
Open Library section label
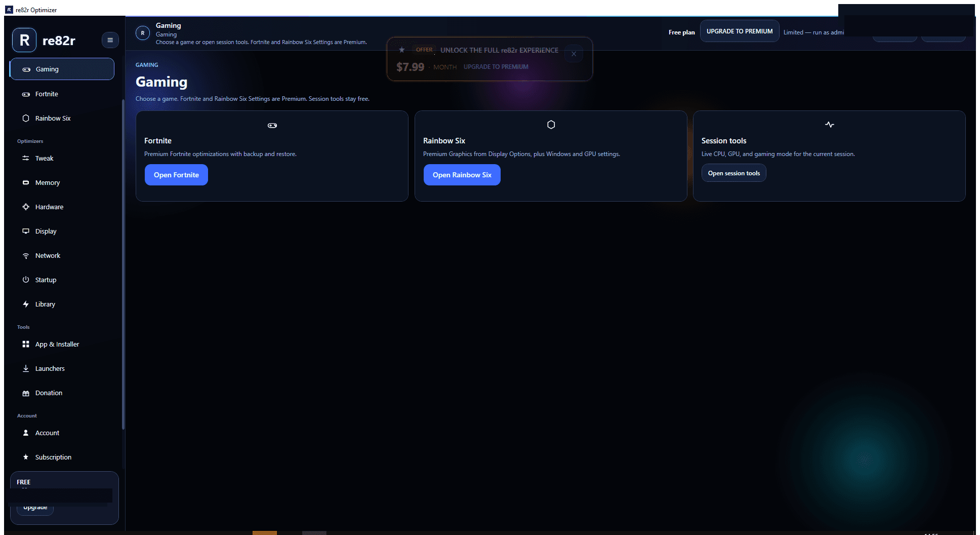point(45,304)
